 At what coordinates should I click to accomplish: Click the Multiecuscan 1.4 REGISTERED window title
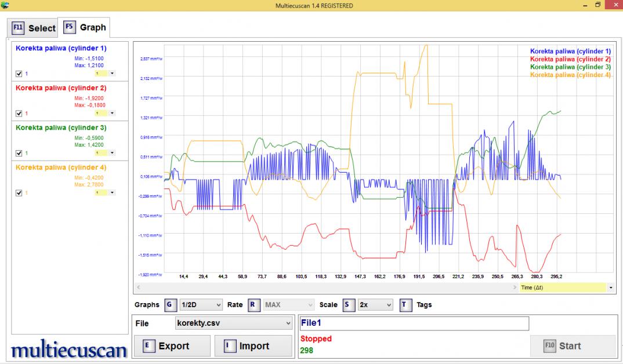pos(314,6)
